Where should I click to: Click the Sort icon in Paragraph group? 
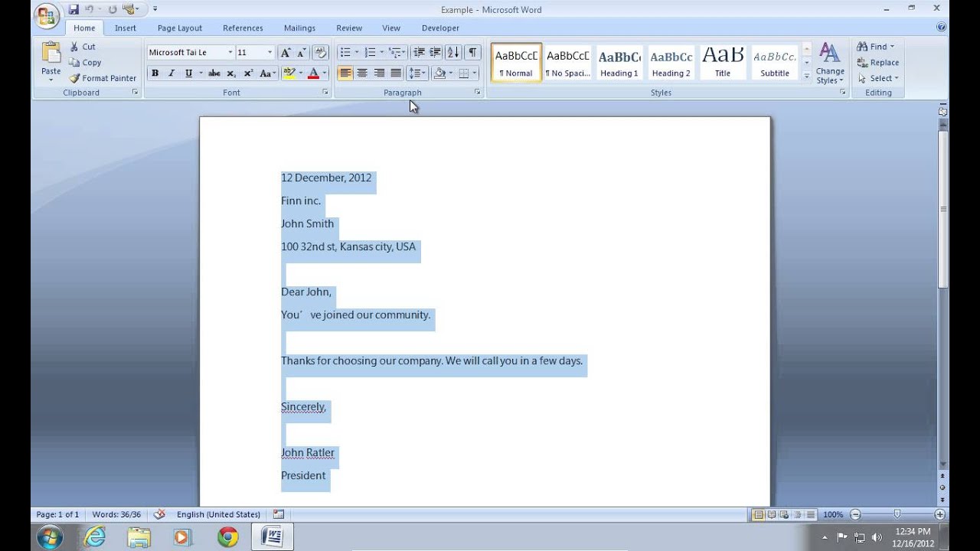click(452, 53)
